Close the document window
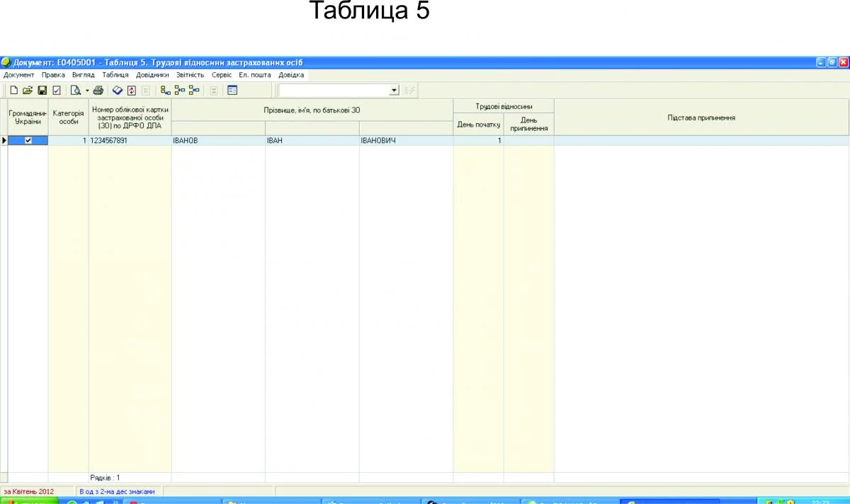Image resolution: width=850 pixels, height=504 pixels. pos(844,62)
